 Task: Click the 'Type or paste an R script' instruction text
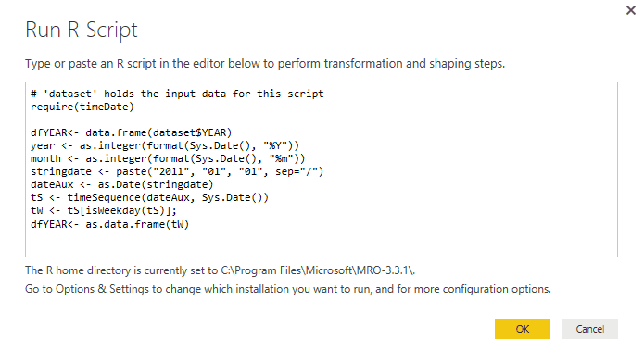point(265,64)
